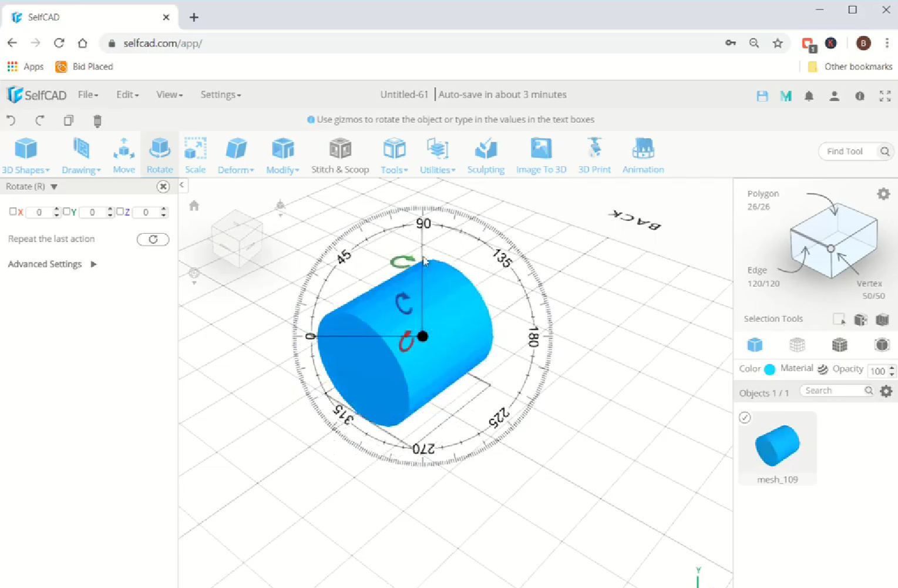Enable the Y axis rotation checkbox
The image size is (898, 588).
[x=66, y=211]
